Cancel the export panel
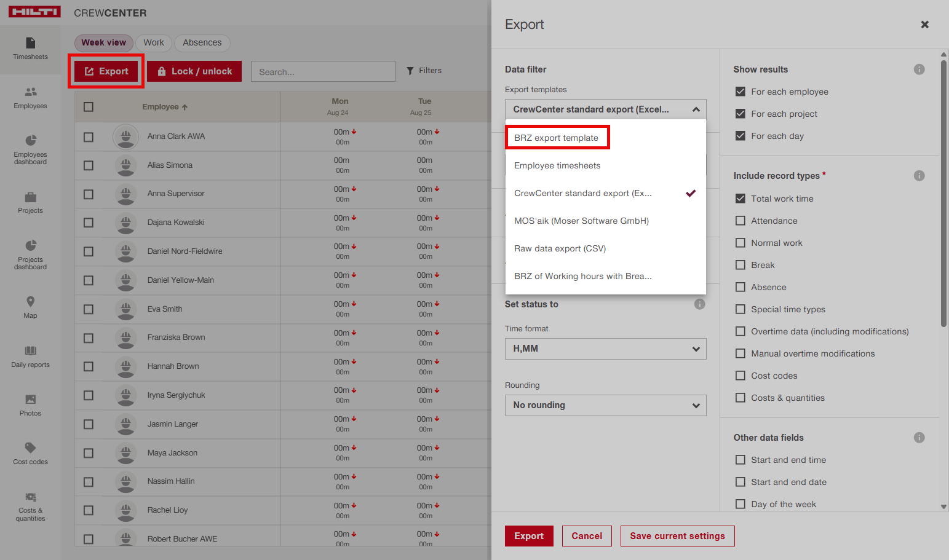This screenshot has width=949, height=560. point(587,536)
